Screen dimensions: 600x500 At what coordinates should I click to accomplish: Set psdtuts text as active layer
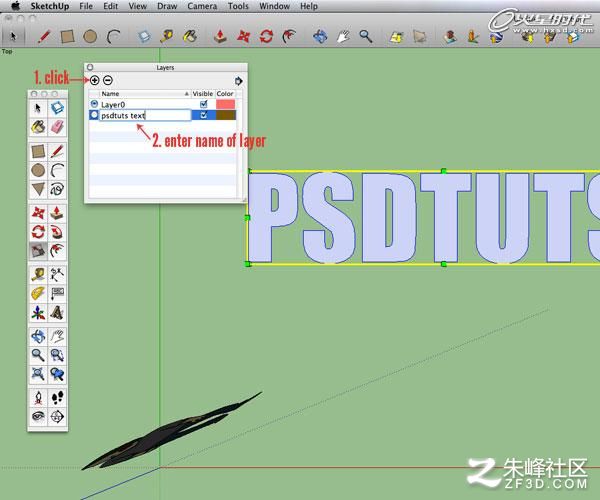pos(94,115)
